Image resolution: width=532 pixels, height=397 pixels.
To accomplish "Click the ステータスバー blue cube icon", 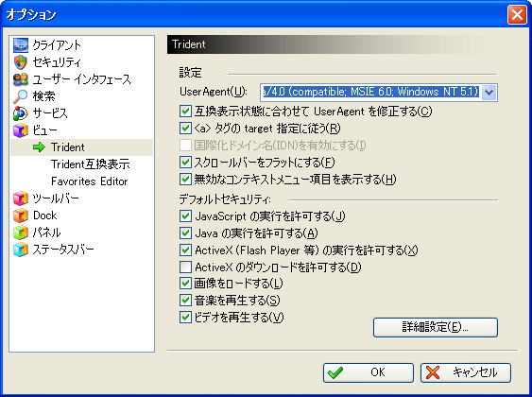I will click(21, 250).
